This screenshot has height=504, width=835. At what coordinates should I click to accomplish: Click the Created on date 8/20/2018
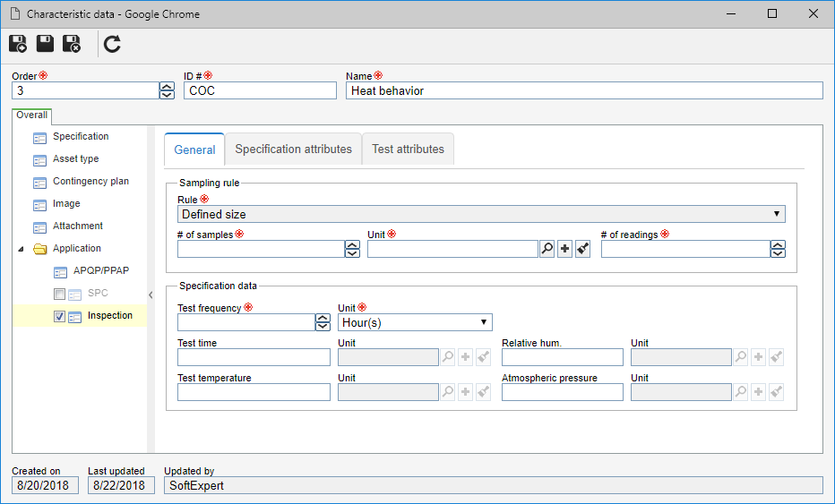[46, 485]
